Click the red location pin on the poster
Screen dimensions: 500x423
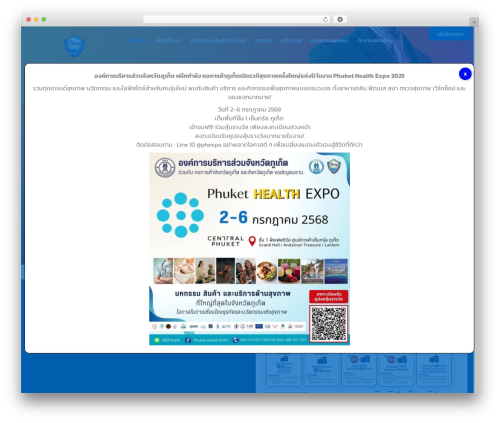[x=252, y=241]
